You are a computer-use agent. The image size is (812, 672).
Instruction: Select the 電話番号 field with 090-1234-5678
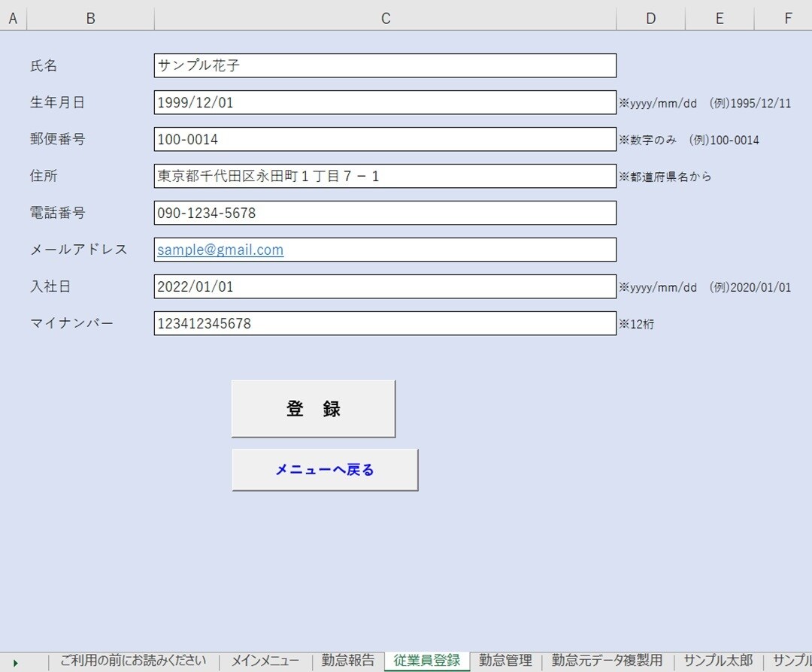tap(385, 213)
